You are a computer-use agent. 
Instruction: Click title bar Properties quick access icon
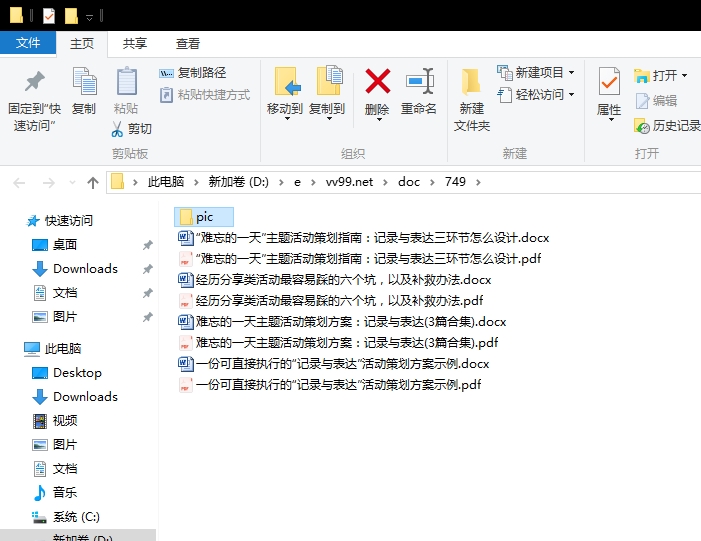coord(49,16)
